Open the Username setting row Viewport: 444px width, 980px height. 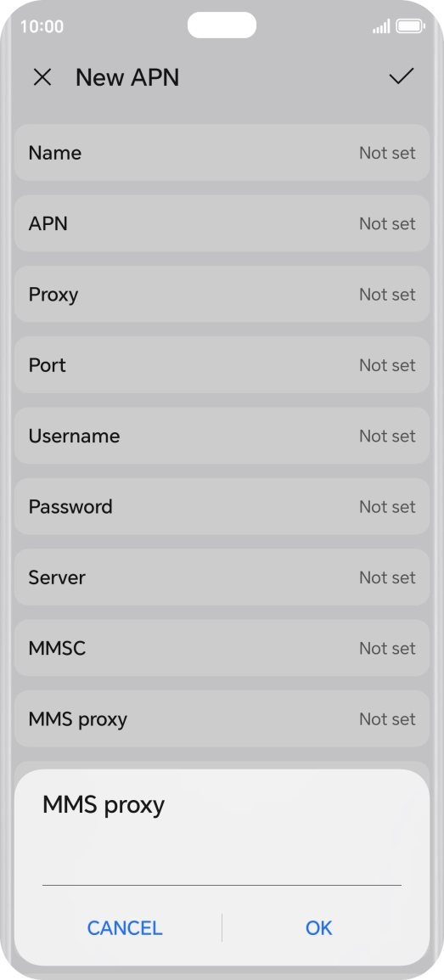point(222,436)
